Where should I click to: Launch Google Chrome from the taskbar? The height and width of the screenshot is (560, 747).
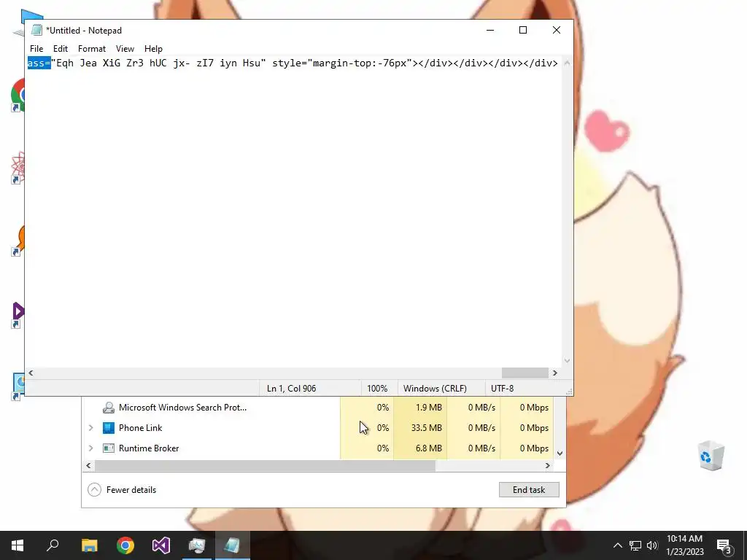125,545
